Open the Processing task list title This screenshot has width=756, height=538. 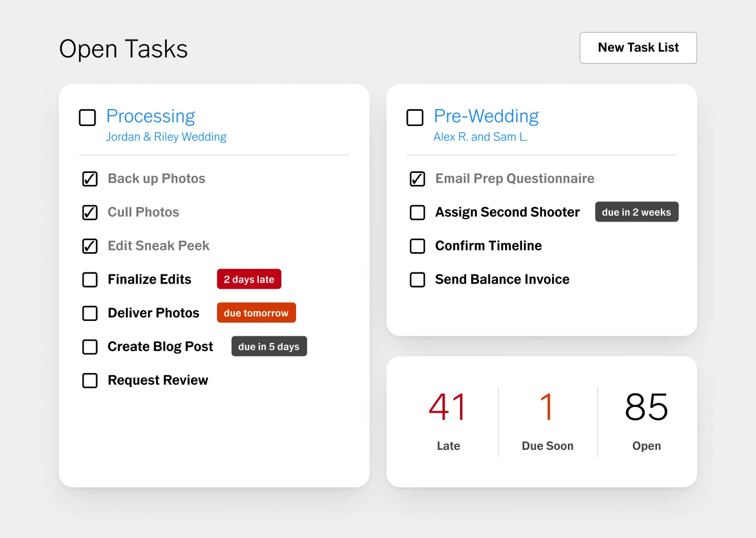[x=151, y=116]
